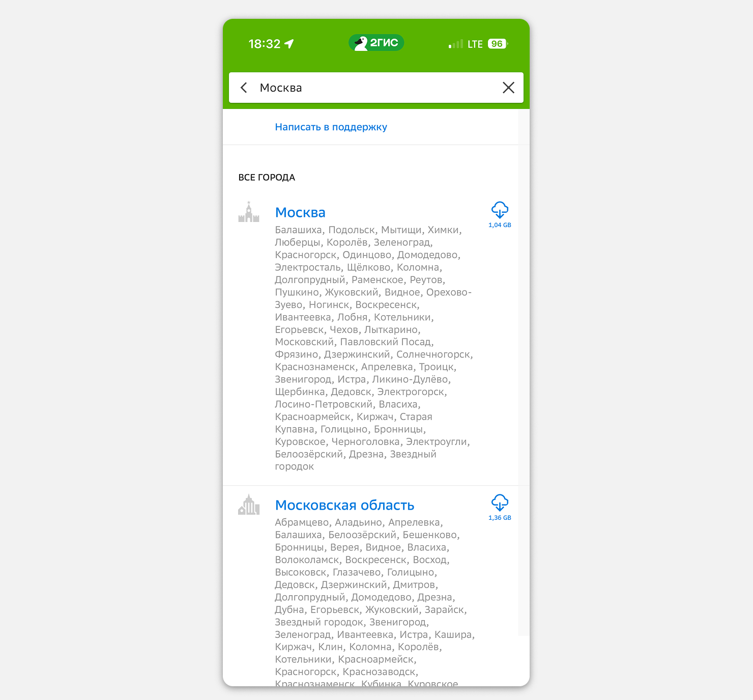Tap the 2ГИС logo pill
Screen dimensions: 753x700
pyautogui.click(x=376, y=43)
